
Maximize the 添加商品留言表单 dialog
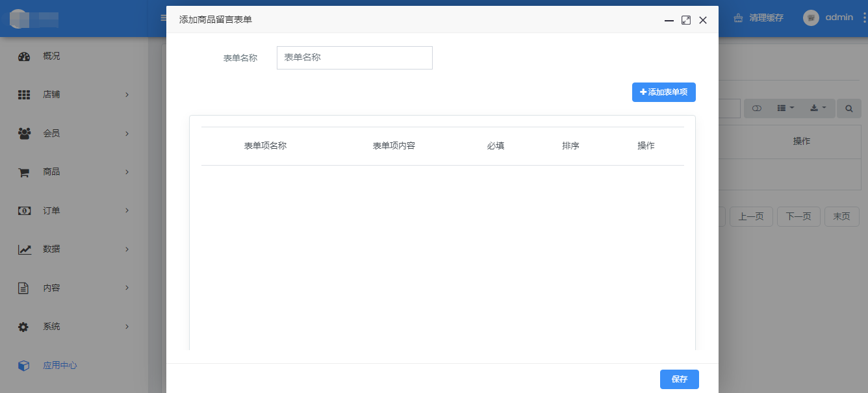click(x=685, y=20)
